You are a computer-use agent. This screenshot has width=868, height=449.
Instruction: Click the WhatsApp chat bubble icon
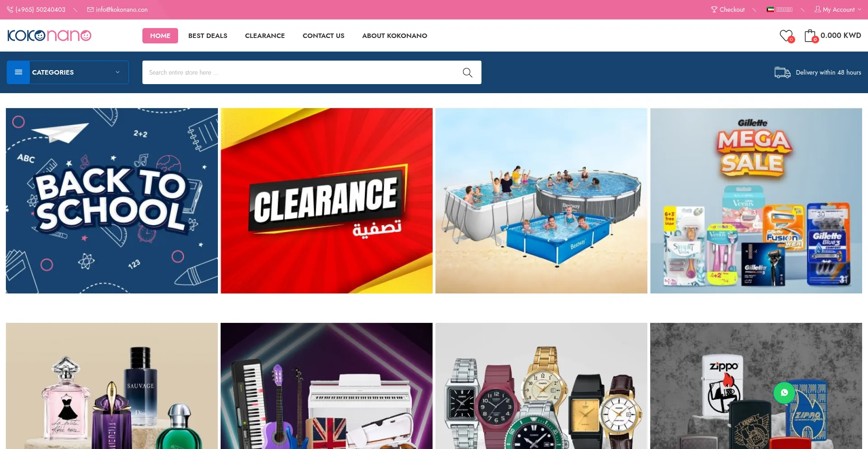tap(784, 392)
